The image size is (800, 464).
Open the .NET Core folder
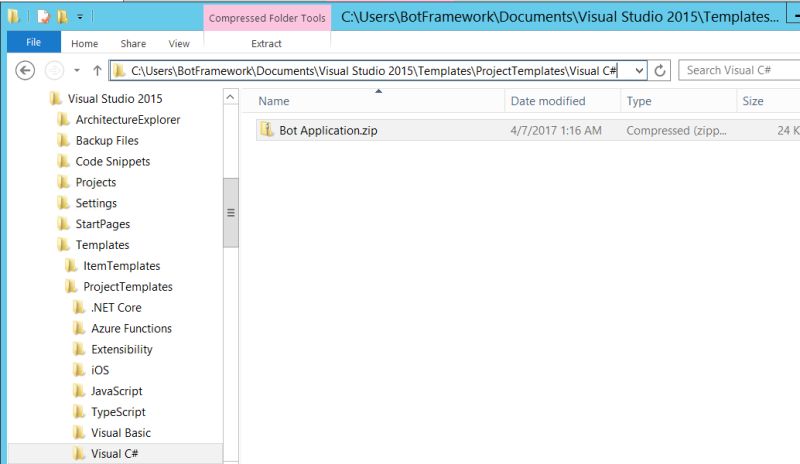pyautogui.click(x=116, y=308)
